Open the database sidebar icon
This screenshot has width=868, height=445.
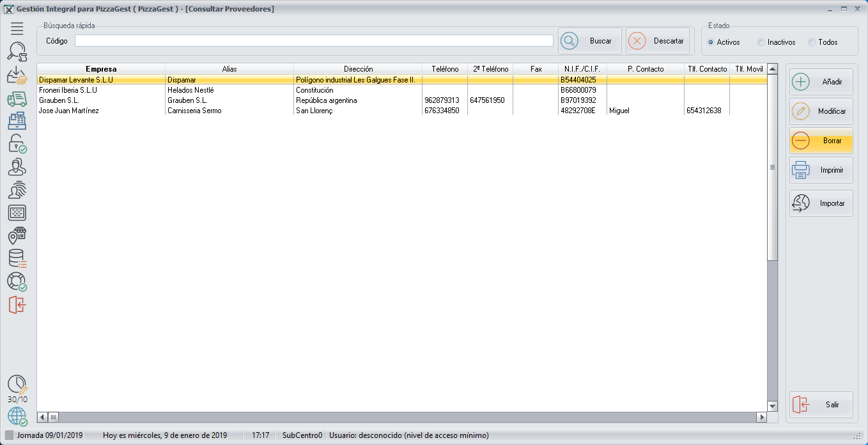tap(17, 258)
